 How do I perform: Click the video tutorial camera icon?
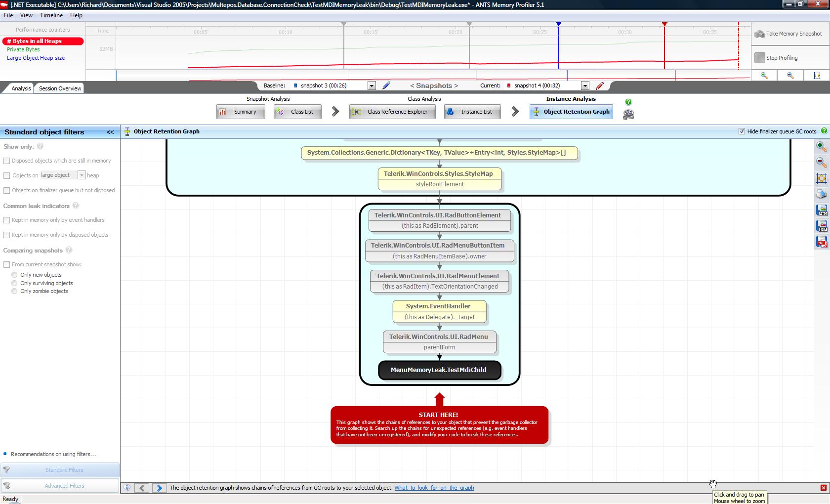pyautogui.click(x=628, y=115)
